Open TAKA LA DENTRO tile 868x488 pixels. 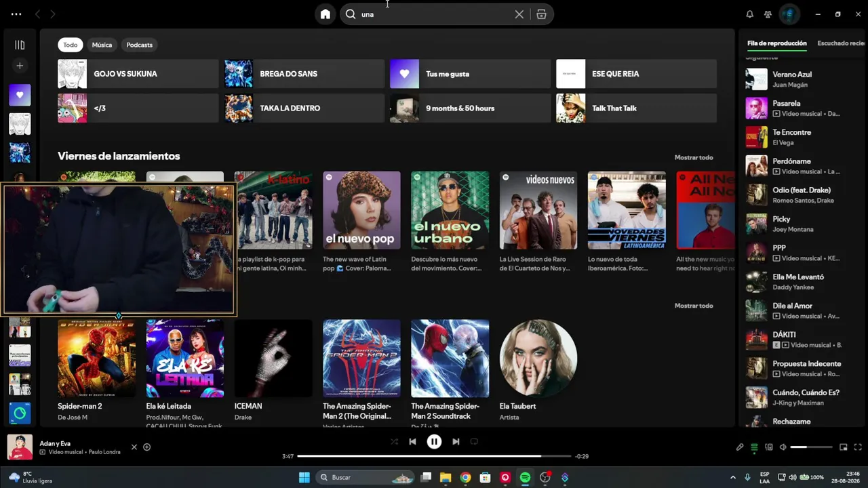click(x=304, y=108)
